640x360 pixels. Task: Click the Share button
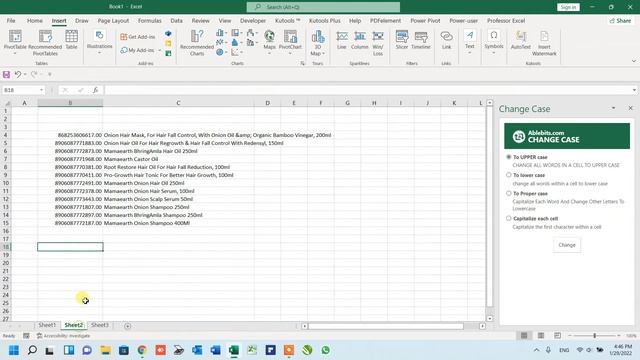[620, 20]
